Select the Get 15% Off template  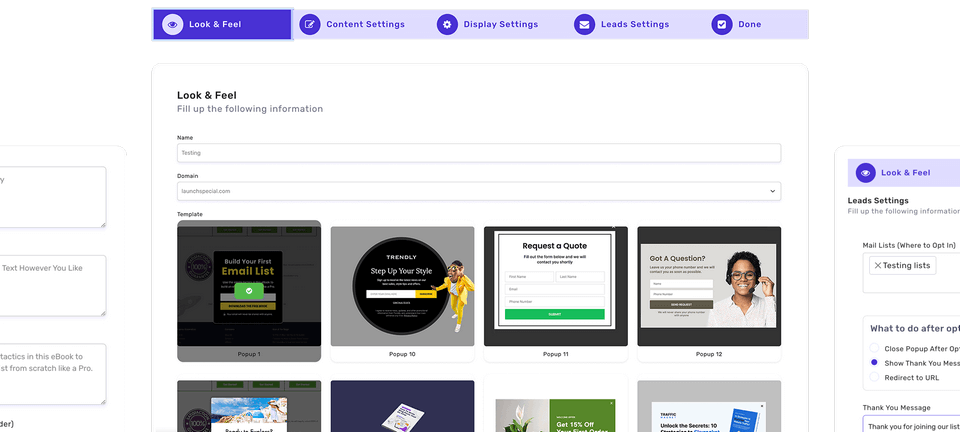pos(556,406)
